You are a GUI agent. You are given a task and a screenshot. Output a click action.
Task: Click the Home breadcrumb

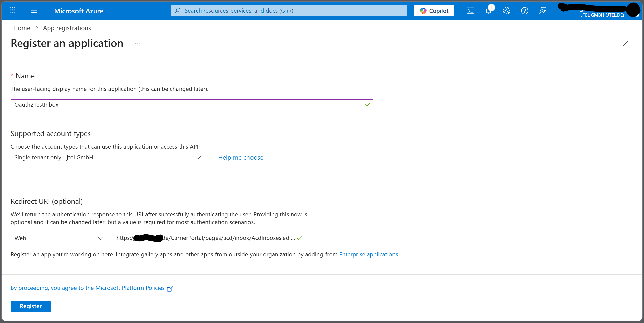(x=22, y=28)
